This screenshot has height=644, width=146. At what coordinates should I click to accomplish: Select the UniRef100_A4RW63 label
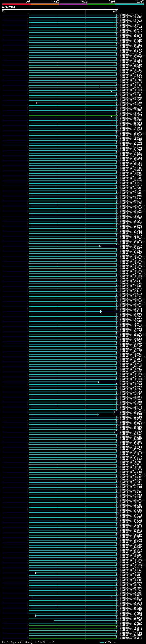coord(131,128)
